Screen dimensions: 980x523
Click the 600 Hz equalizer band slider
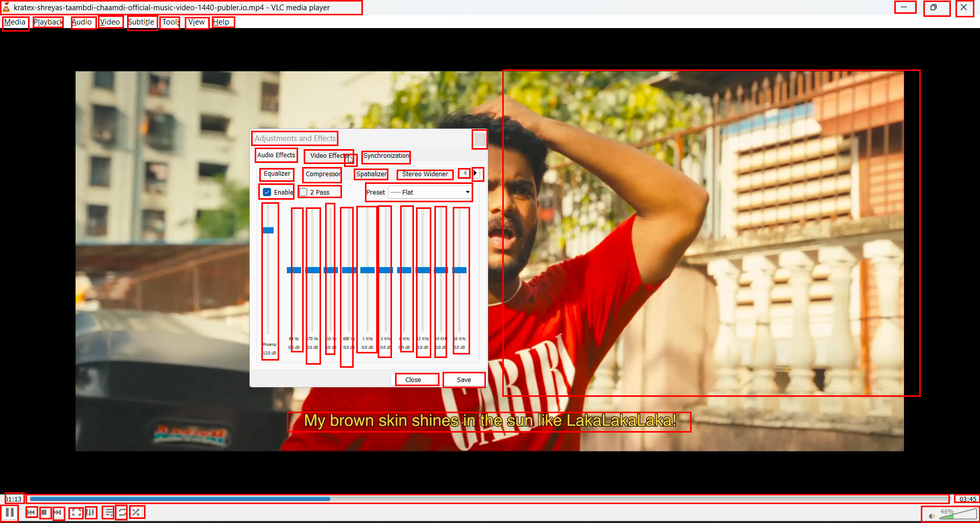click(x=349, y=270)
